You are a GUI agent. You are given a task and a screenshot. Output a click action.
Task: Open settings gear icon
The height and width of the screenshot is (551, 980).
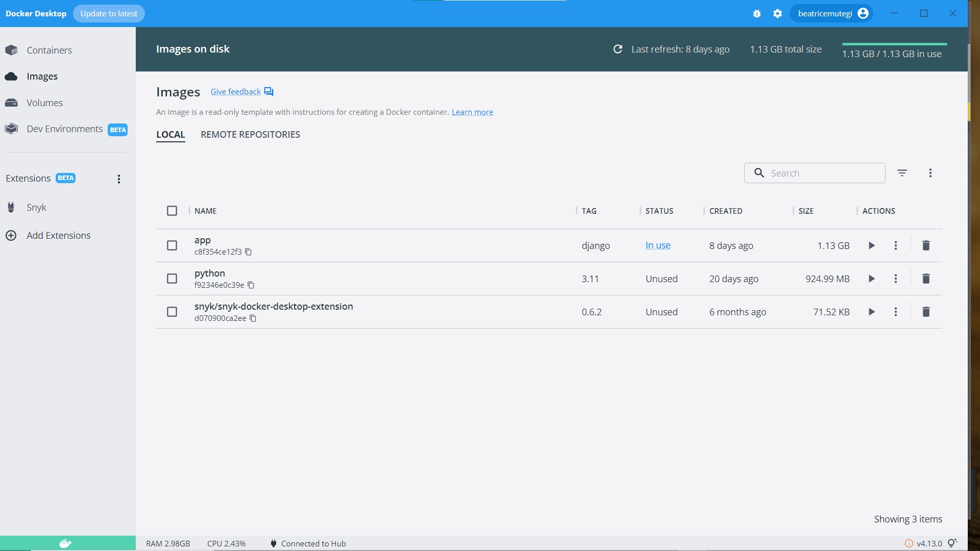point(777,14)
